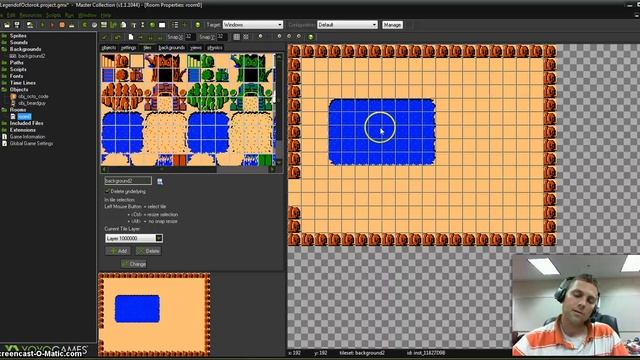Create a timeline with the hourglass icon

coord(142,25)
